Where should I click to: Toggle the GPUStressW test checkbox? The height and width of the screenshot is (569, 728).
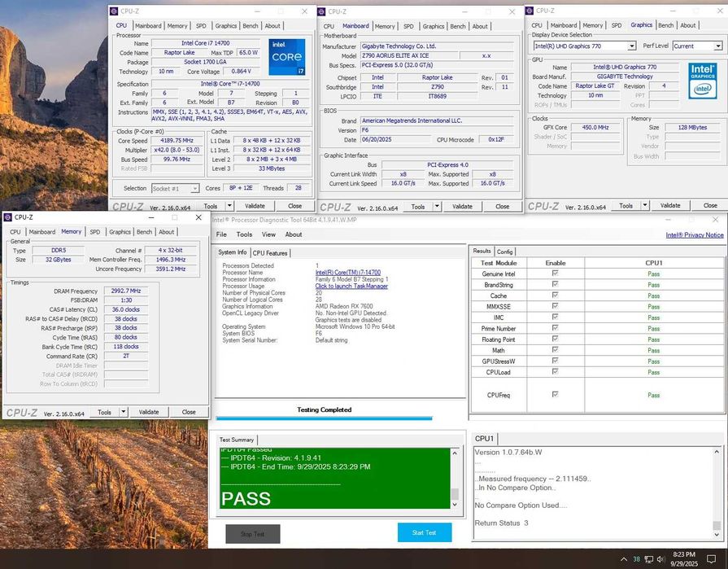(x=555, y=361)
